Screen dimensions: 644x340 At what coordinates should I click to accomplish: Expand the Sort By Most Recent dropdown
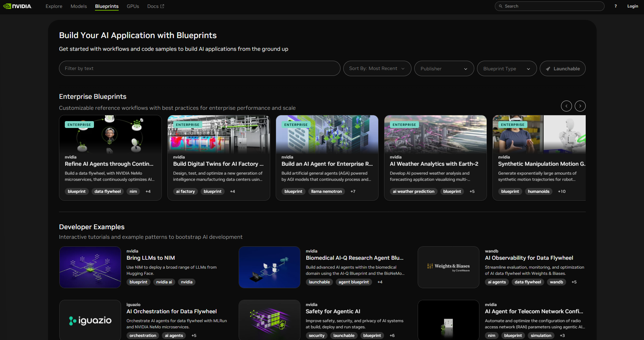[377, 69]
